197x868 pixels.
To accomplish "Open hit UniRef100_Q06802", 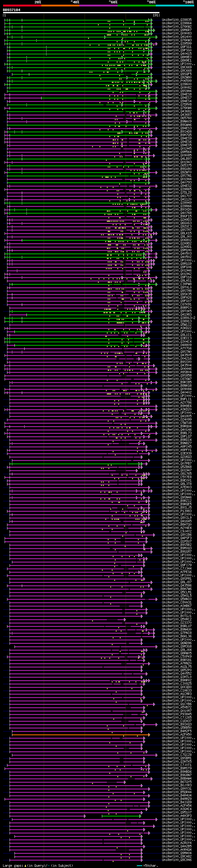I will [x=177, y=240].
